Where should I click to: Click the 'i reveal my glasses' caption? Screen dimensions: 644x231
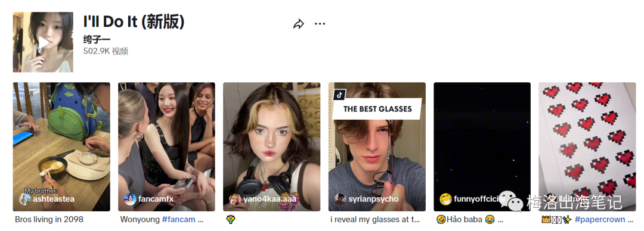376,220
